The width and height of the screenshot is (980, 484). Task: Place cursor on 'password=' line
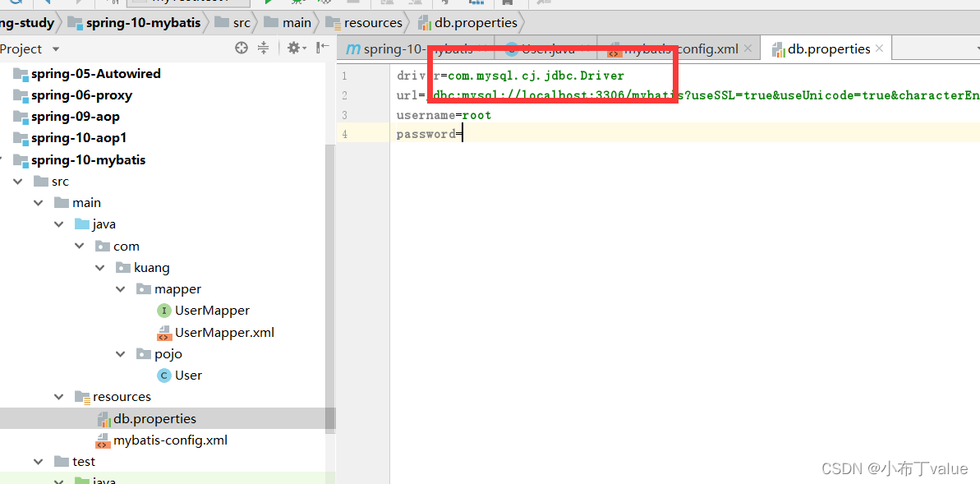pyautogui.click(x=429, y=134)
